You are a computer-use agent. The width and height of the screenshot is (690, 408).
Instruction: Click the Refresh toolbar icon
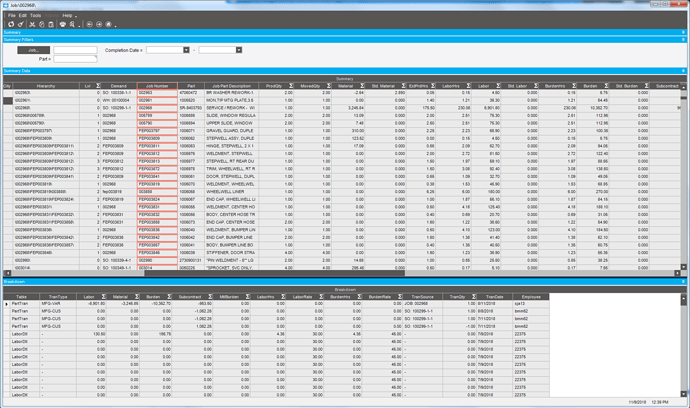[11, 25]
